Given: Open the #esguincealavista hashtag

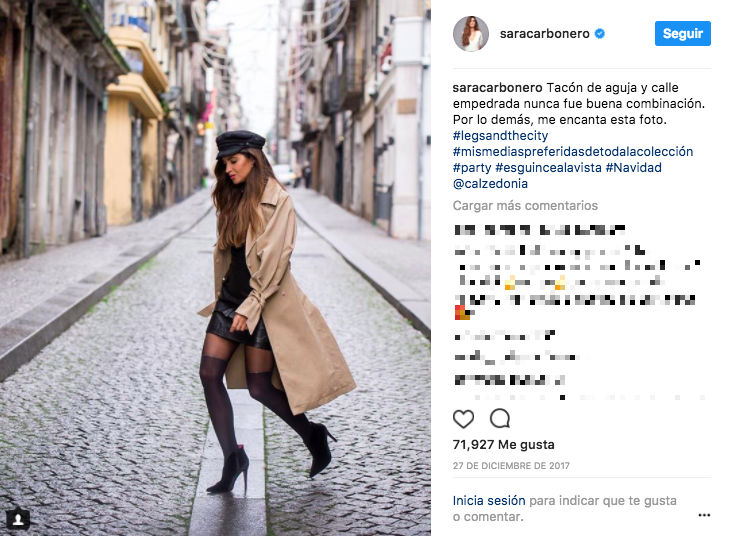Looking at the screenshot, I should [548, 168].
